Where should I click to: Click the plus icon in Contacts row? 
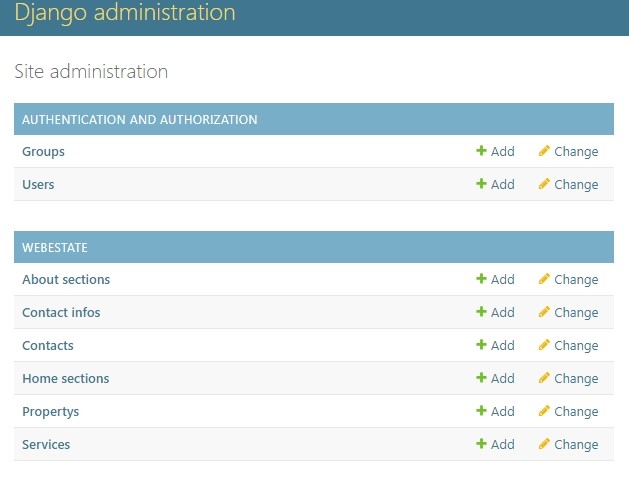(x=481, y=345)
